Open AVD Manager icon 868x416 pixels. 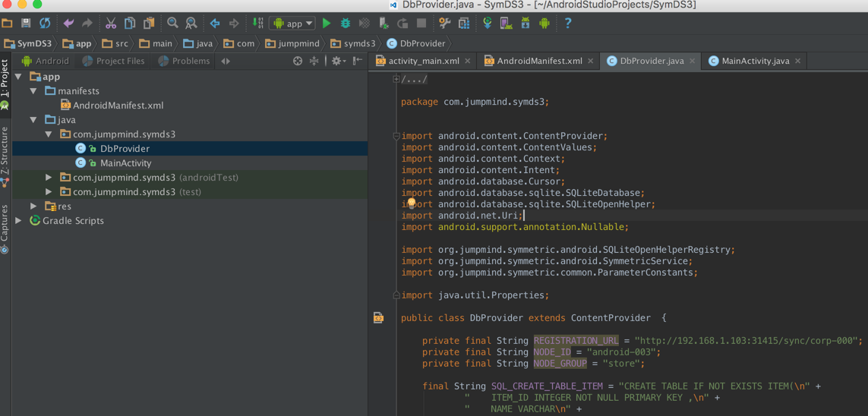506,24
